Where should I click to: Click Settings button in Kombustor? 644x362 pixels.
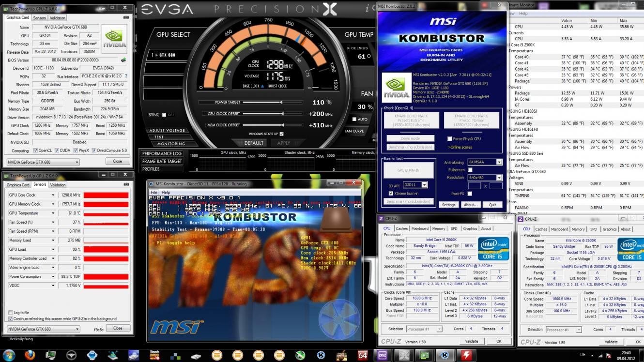(x=449, y=205)
